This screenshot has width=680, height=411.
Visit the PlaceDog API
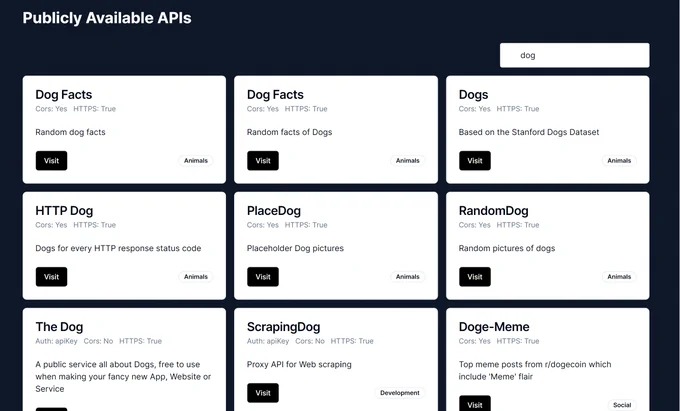[263, 277]
